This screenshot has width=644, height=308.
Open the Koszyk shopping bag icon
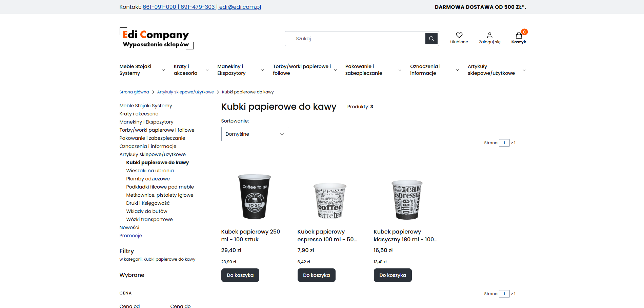(519, 36)
